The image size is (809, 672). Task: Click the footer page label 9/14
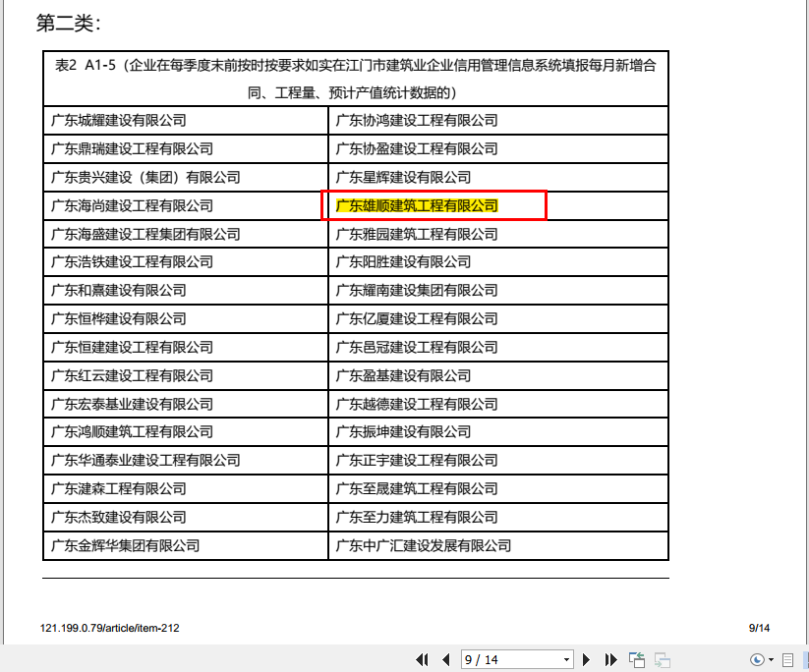click(x=759, y=628)
